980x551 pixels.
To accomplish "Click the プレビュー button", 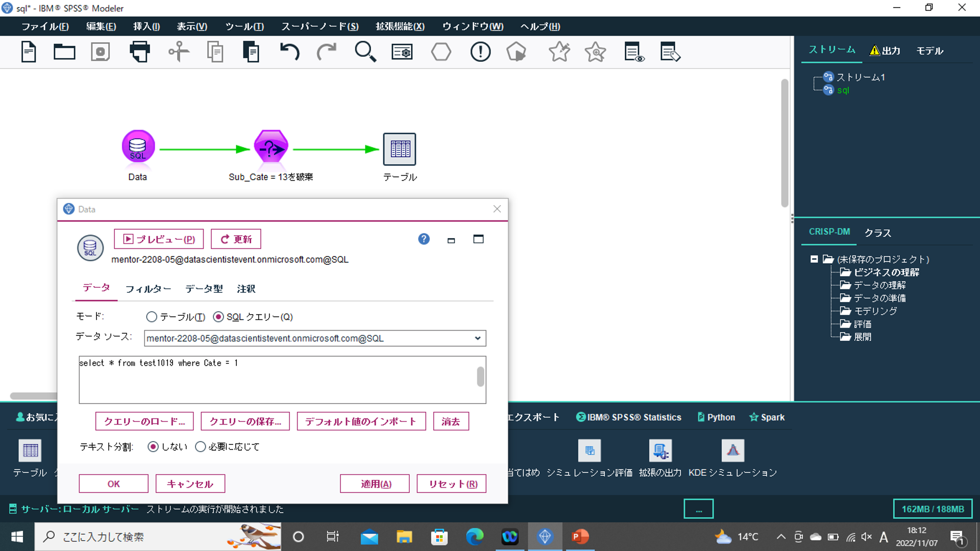I will coord(159,239).
